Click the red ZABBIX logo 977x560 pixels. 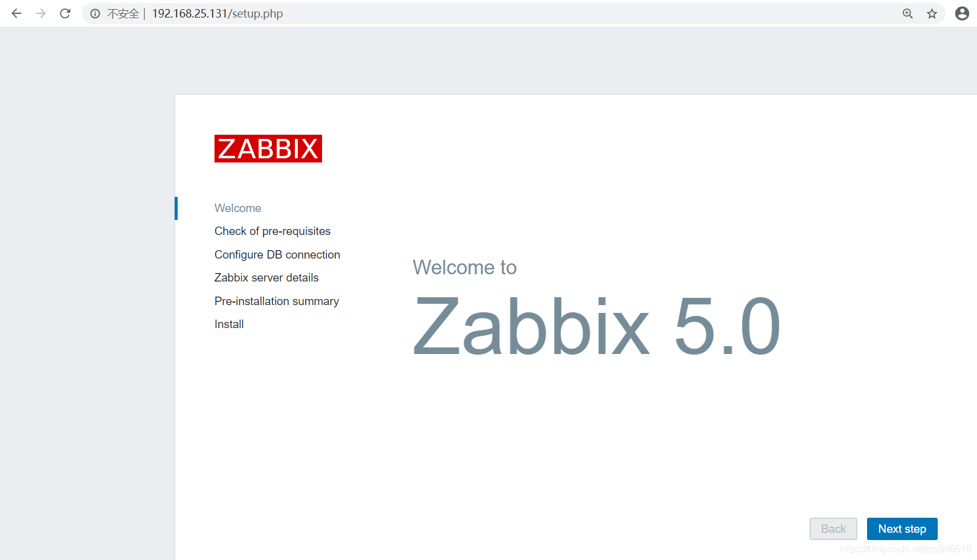pyautogui.click(x=268, y=149)
